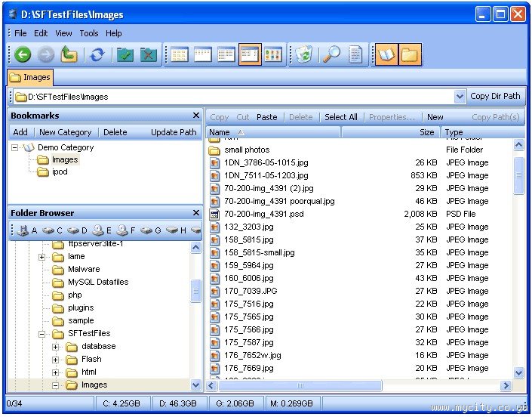Open the magnifying glass search tool
Image resolution: width=532 pixels, height=417 pixels.
pyautogui.click(x=331, y=54)
